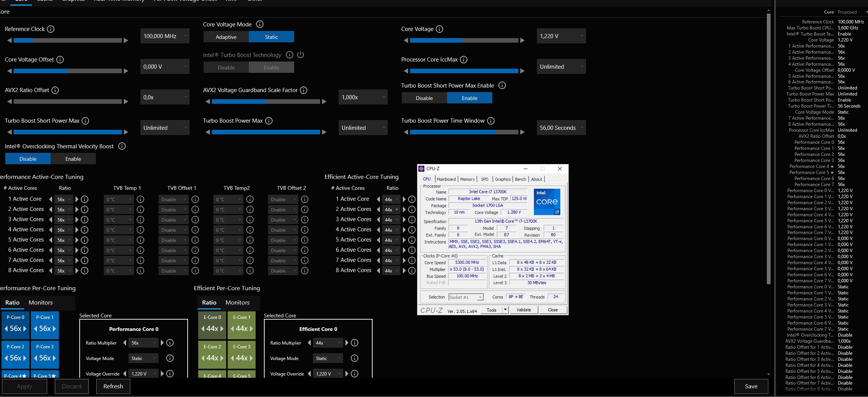The width and height of the screenshot is (868, 397).
Task: Click the Apply button
Action: [25, 386]
